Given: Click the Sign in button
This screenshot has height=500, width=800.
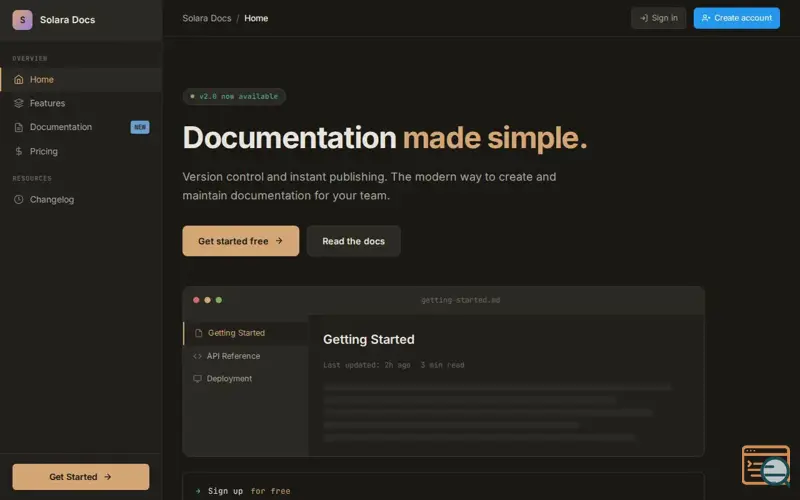Looking at the screenshot, I should [659, 18].
